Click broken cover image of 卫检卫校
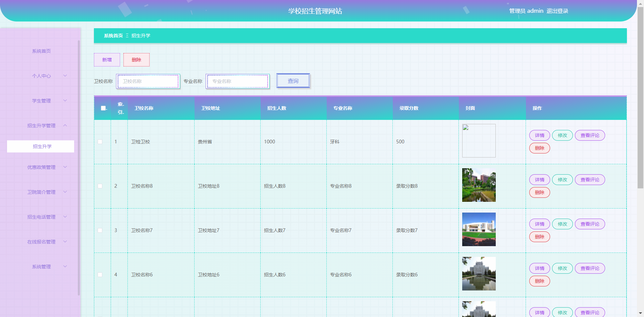Image resolution: width=644 pixels, height=317 pixels. point(479,141)
